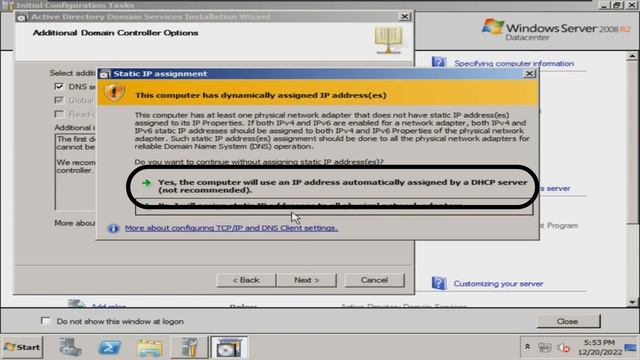Viewport: 640px width, 360px height.
Task: Click the book icon in wizard header
Action: pos(389,40)
